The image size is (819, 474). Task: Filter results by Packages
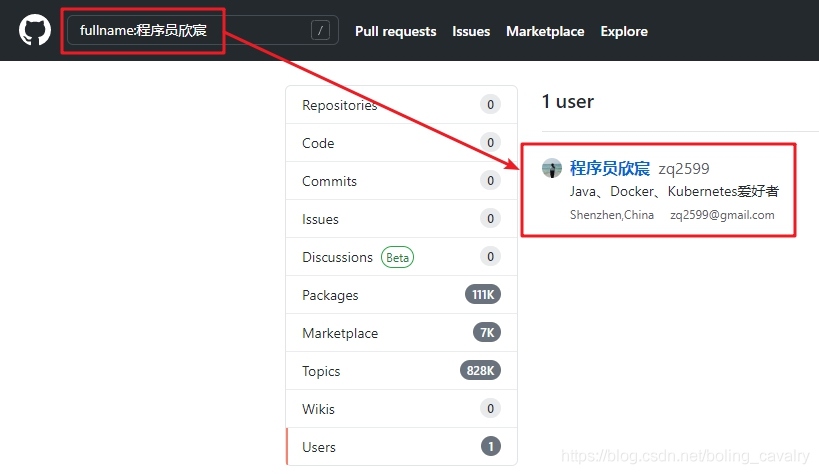pyautogui.click(x=401, y=295)
